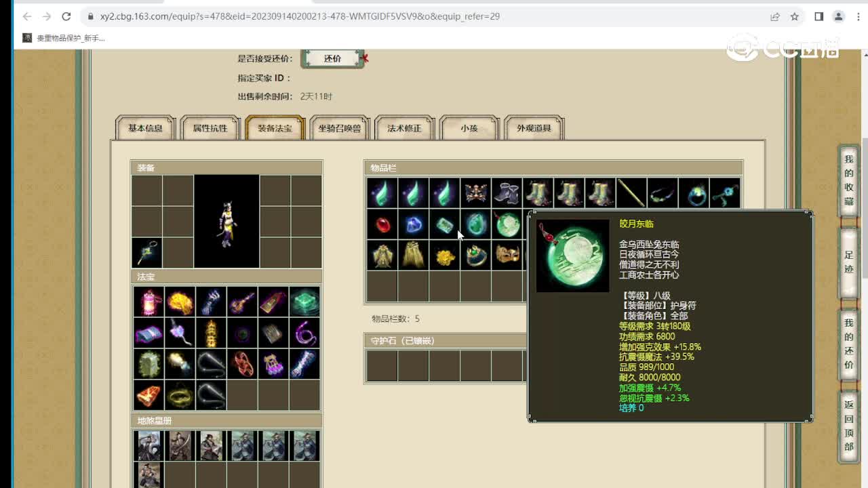This screenshot has width=868, height=488.
Task: Click the 皎月东临 tooltip title
Action: tap(637, 224)
